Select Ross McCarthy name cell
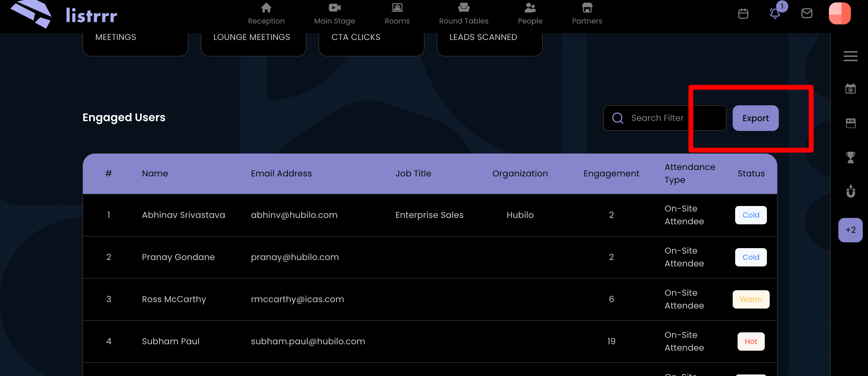Viewport: 868px width, 376px height. [174, 299]
